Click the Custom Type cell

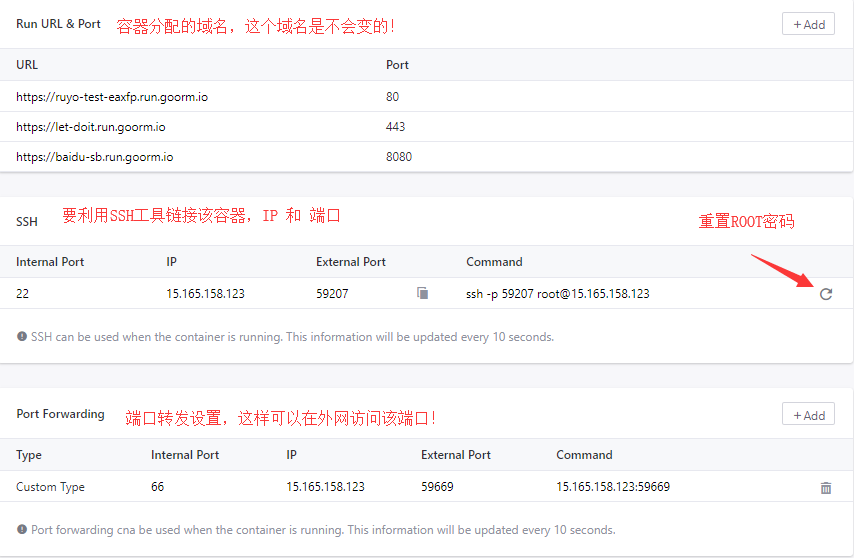[x=50, y=487]
